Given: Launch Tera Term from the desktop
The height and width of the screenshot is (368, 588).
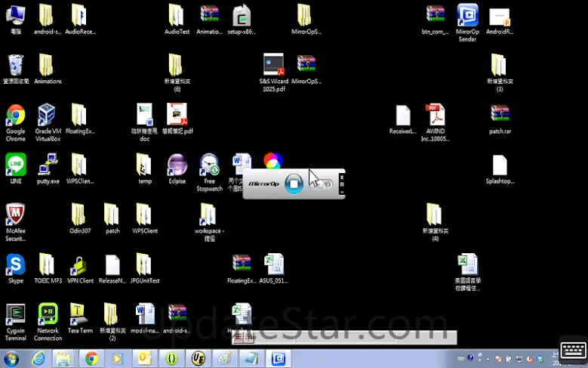Looking at the screenshot, I should [x=80, y=318].
